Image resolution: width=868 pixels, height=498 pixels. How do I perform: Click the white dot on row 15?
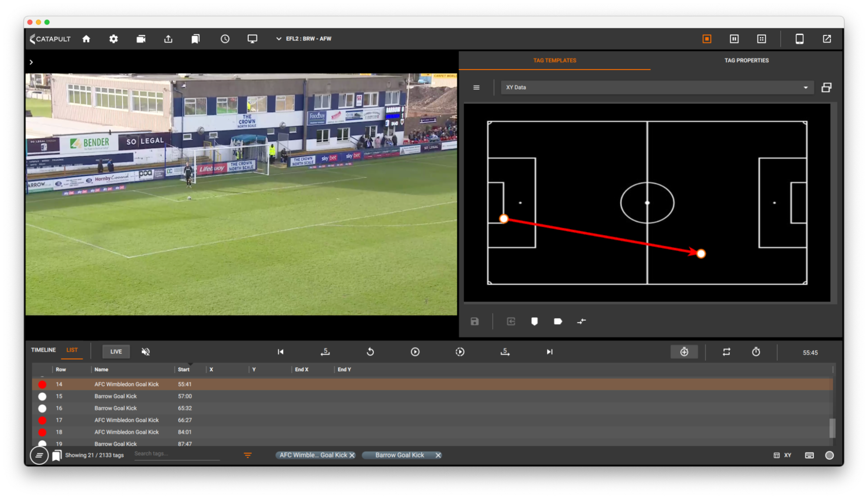click(42, 396)
